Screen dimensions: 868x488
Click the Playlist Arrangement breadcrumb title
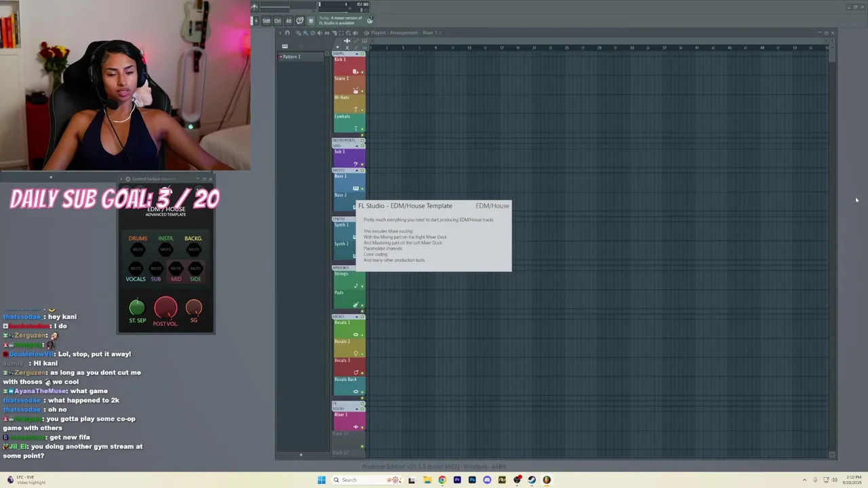click(394, 33)
